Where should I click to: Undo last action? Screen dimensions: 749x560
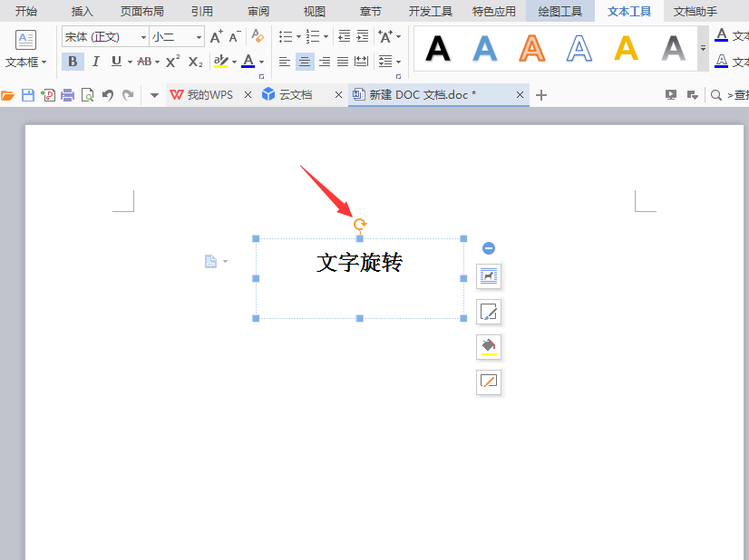click(x=108, y=95)
